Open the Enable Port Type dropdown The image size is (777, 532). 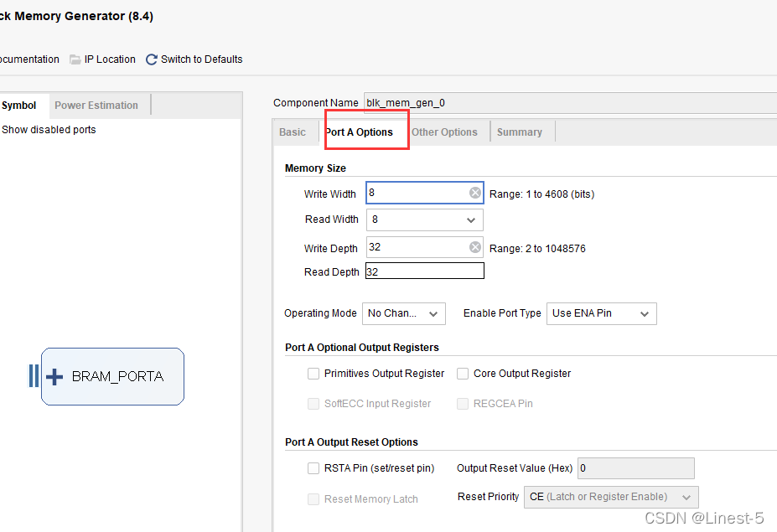(602, 313)
